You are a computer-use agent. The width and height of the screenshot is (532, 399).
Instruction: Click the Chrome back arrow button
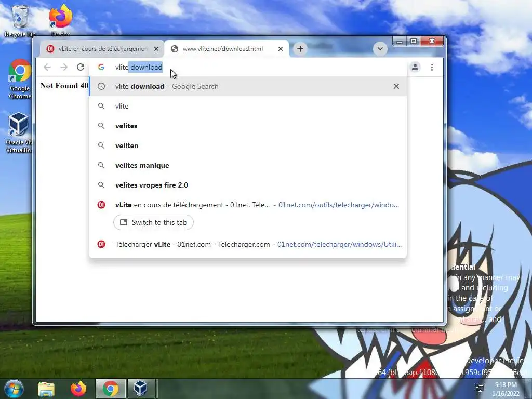click(47, 67)
